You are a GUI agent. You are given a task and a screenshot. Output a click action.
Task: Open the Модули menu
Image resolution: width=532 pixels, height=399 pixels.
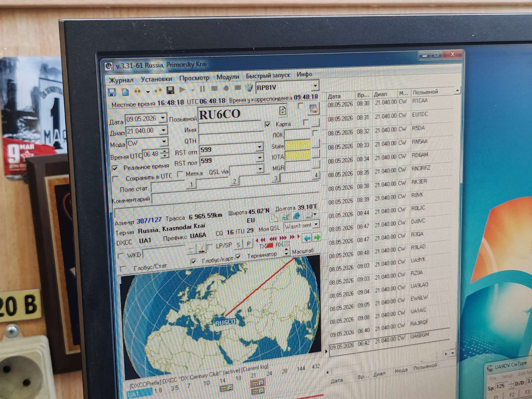pos(228,77)
